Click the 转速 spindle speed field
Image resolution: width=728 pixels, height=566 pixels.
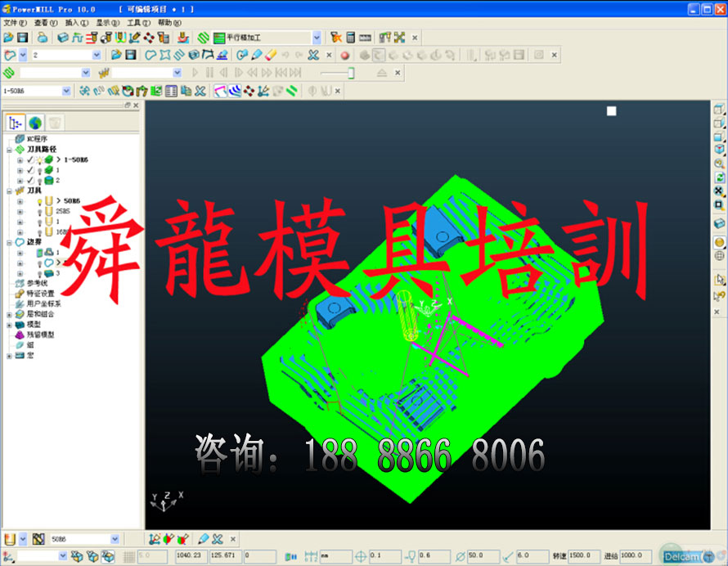[x=583, y=556]
